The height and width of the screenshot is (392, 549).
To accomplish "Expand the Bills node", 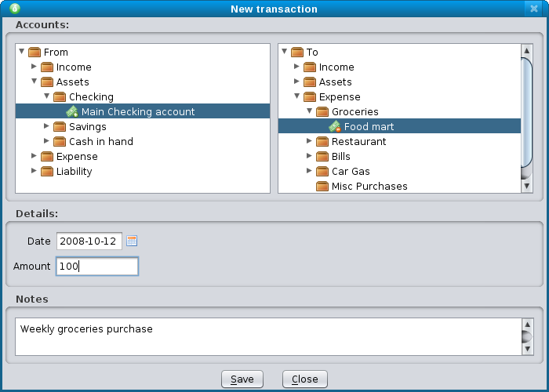I will point(309,155).
